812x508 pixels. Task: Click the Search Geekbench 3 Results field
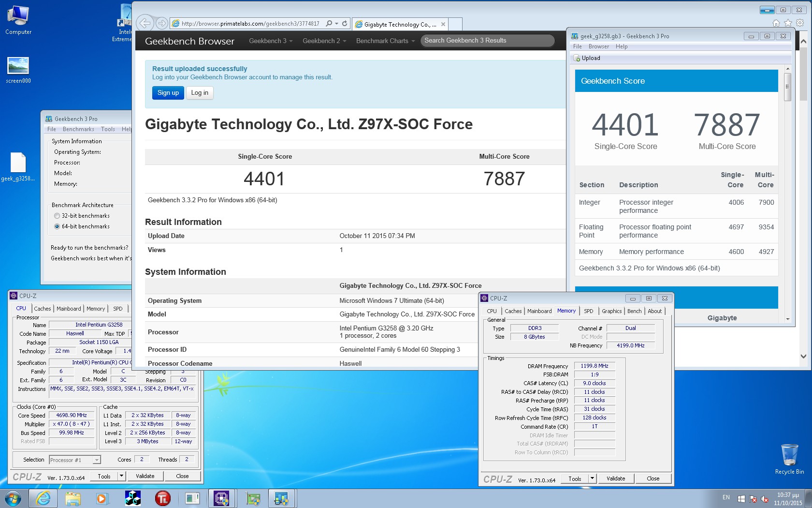[x=487, y=41]
